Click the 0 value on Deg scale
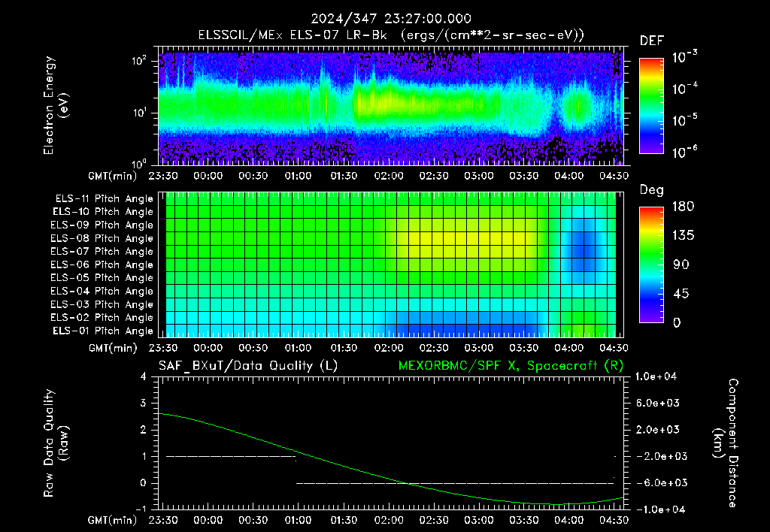Screen dimensions: 770x532 pos(677,323)
